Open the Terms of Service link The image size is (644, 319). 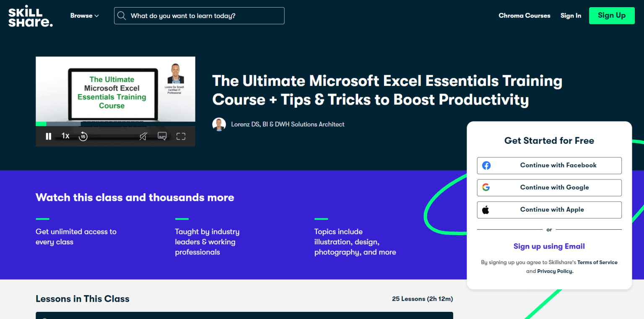tap(597, 262)
